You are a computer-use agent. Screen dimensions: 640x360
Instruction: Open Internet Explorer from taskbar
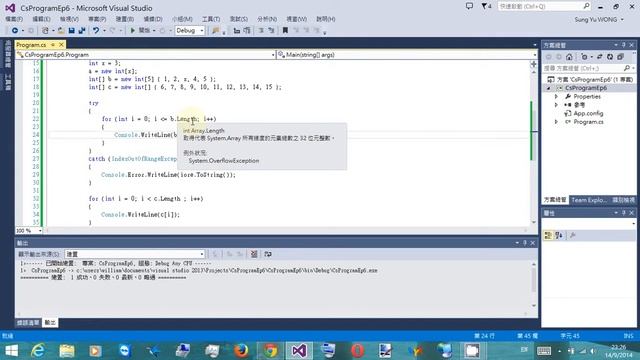click(38, 351)
